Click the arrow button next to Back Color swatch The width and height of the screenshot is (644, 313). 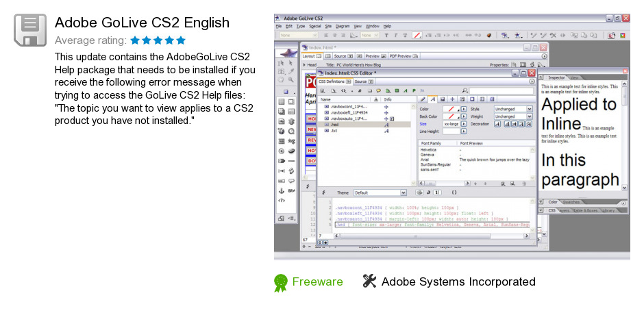(x=464, y=116)
